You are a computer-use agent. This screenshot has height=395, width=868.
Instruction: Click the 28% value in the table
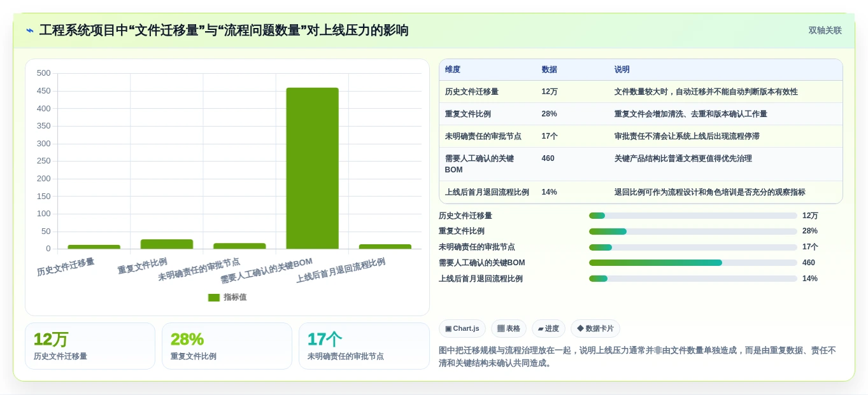tap(549, 114)
